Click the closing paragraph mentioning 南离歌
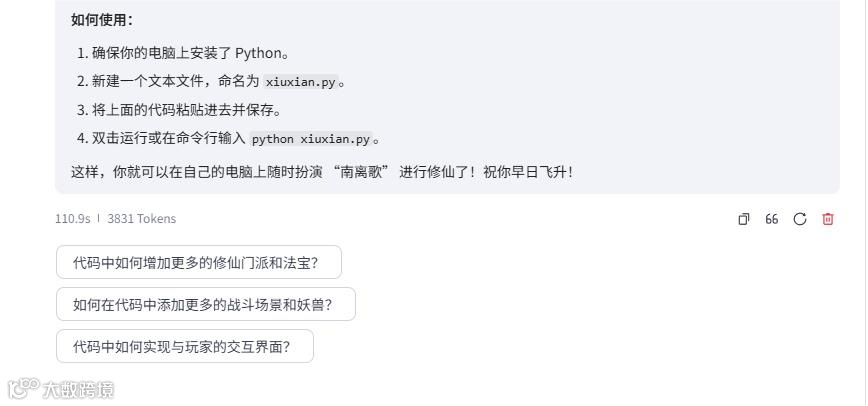This screenshot has width=868, height=406. (322, 172)
